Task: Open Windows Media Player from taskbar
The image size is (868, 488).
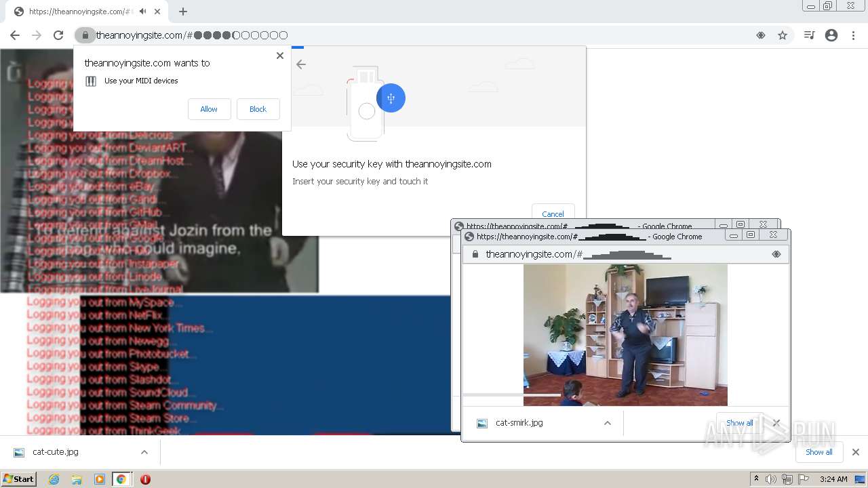Action: (x=99, y=479)
